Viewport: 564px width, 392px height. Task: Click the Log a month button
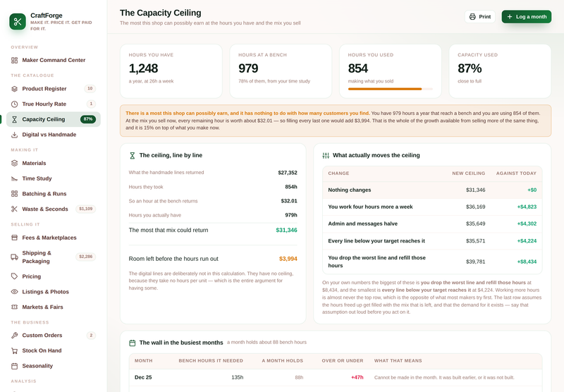point(526,16)
